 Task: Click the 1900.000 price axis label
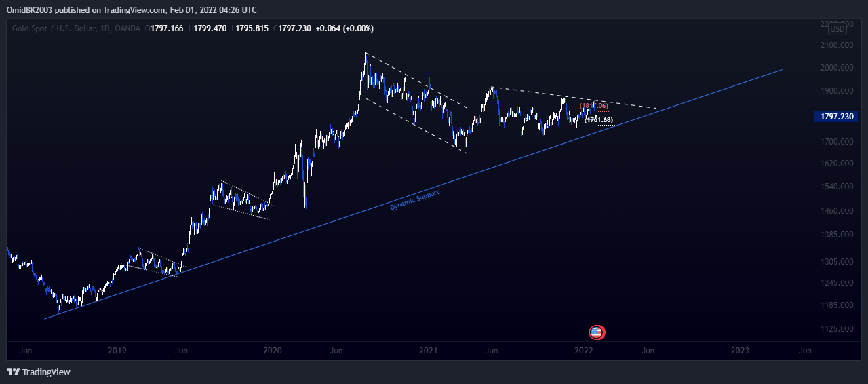[835, 91]
